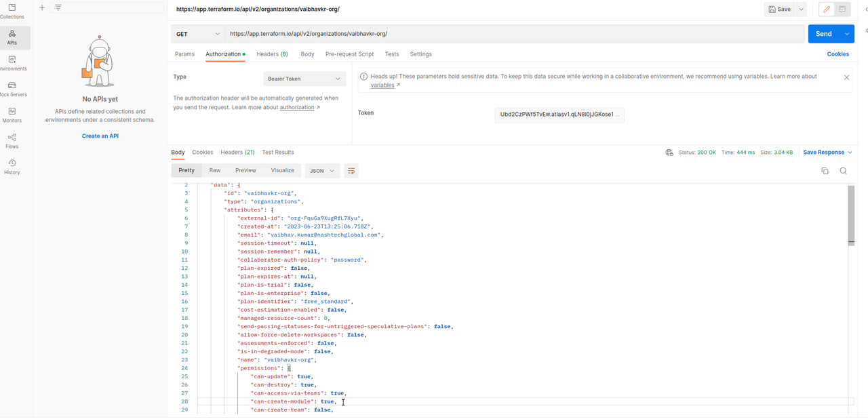The height and width of the screenshot is (419, 868).
Task: Click the request URL input field
Action: (x=515, y=34)
